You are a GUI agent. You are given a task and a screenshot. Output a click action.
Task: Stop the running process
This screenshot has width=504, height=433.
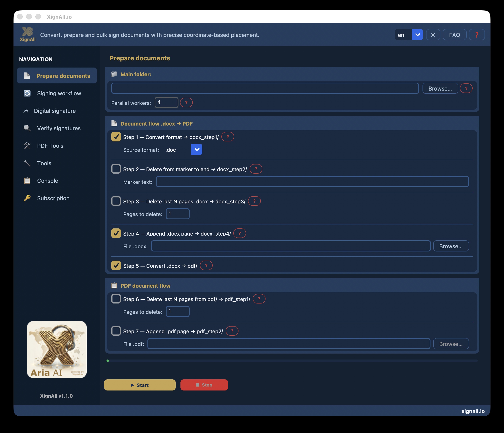[x=204, y=385]
